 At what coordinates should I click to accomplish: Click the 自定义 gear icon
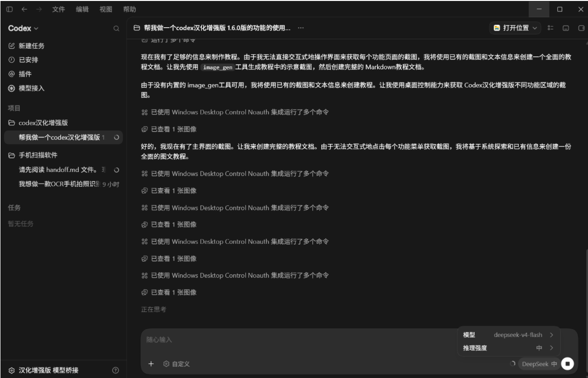pyautogui.click(x=166, y=364)
